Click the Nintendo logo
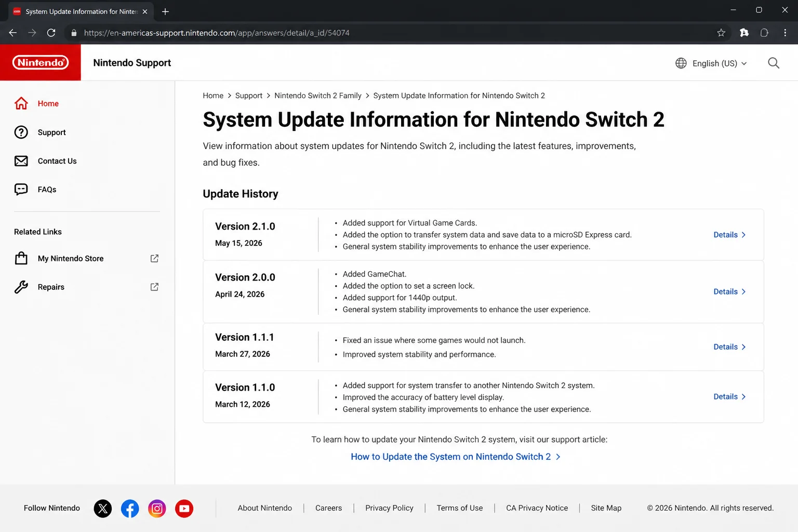Viewport: 798px width, 532px height. point(41,62)
